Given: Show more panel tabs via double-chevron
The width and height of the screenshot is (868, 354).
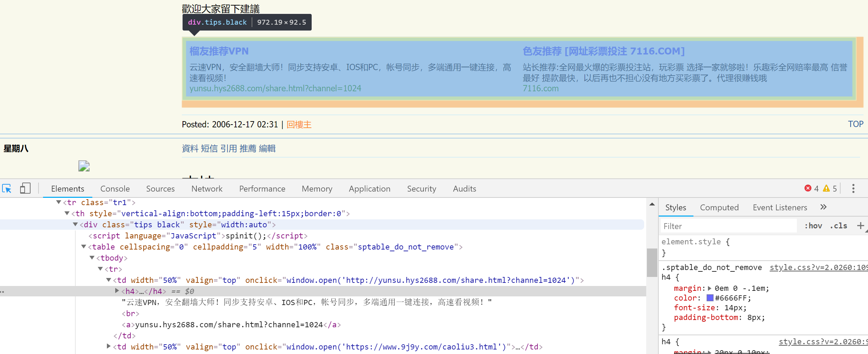Looking at the screenshot, I should tap(823, 207).
